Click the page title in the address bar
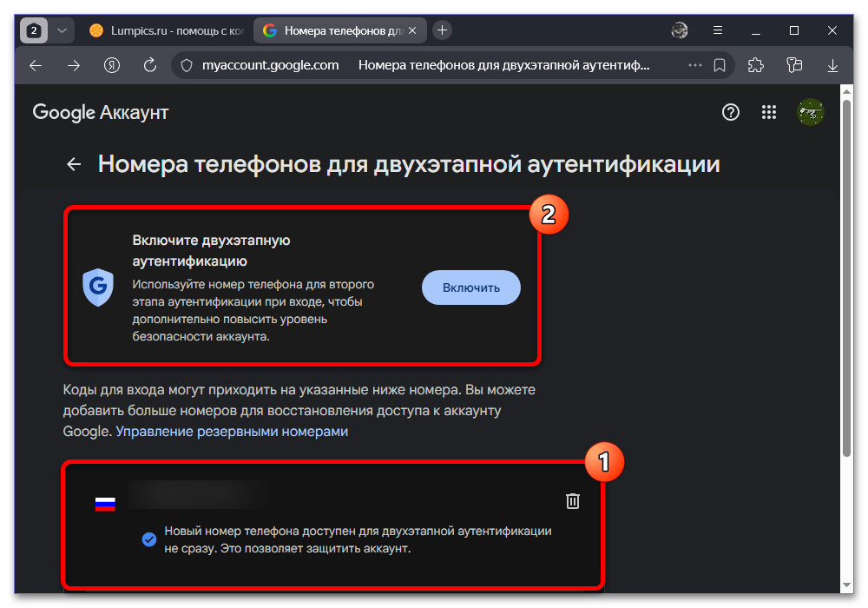 point(503,65)
